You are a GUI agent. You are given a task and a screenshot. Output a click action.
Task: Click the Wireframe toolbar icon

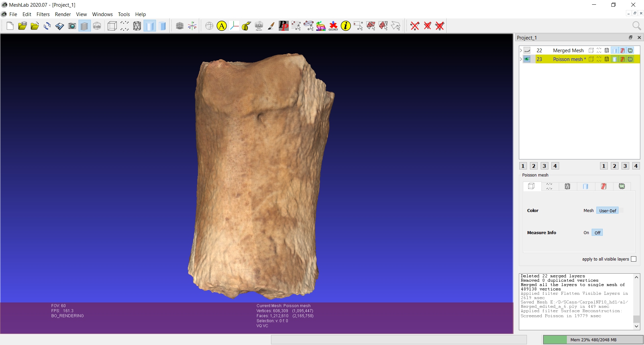point(137,26)
